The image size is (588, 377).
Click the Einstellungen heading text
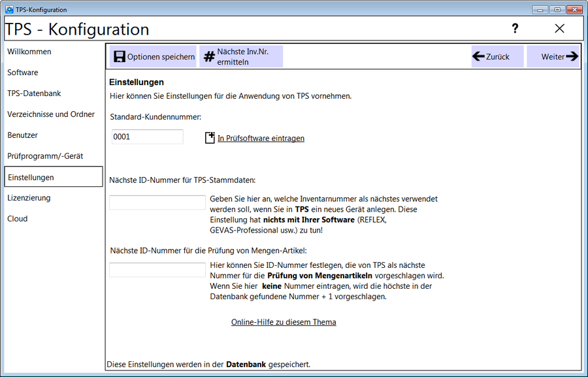pos(137,82)
